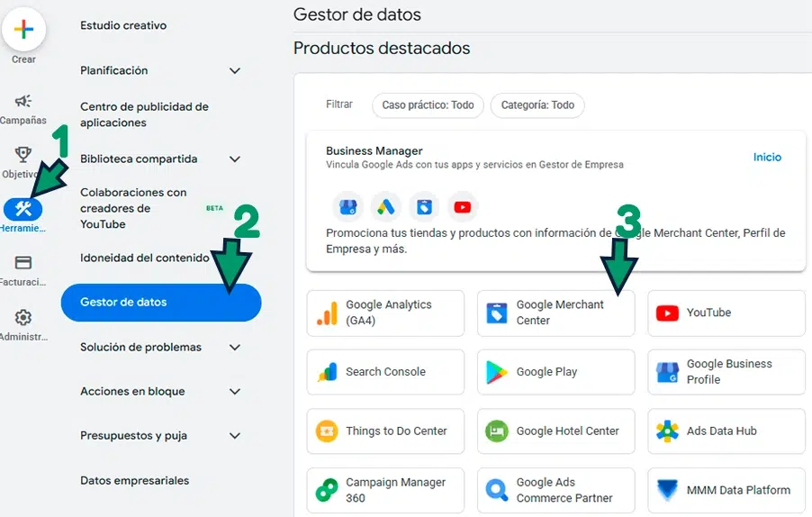Open Objetivos trophy icon
812x517 pixels.
[23, 154]
